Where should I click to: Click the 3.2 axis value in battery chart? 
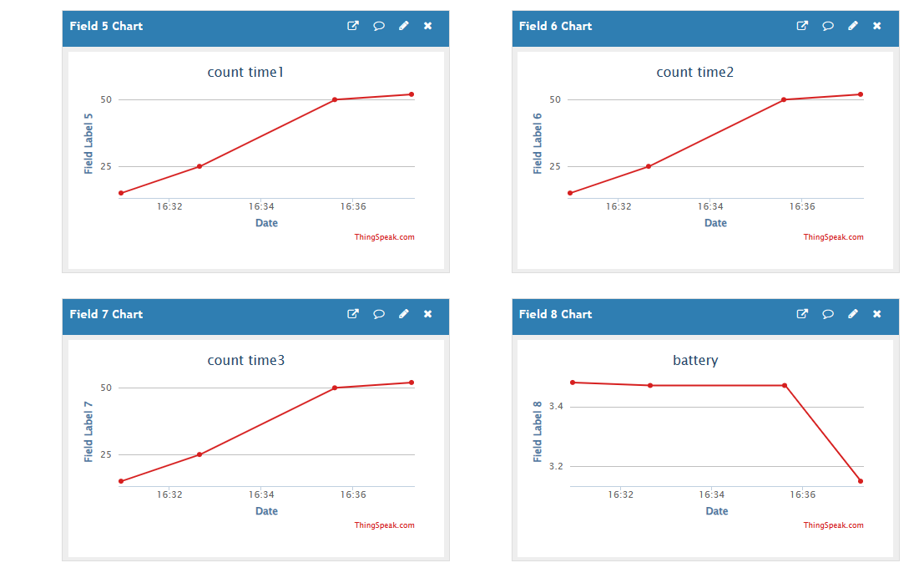point(556,466)
